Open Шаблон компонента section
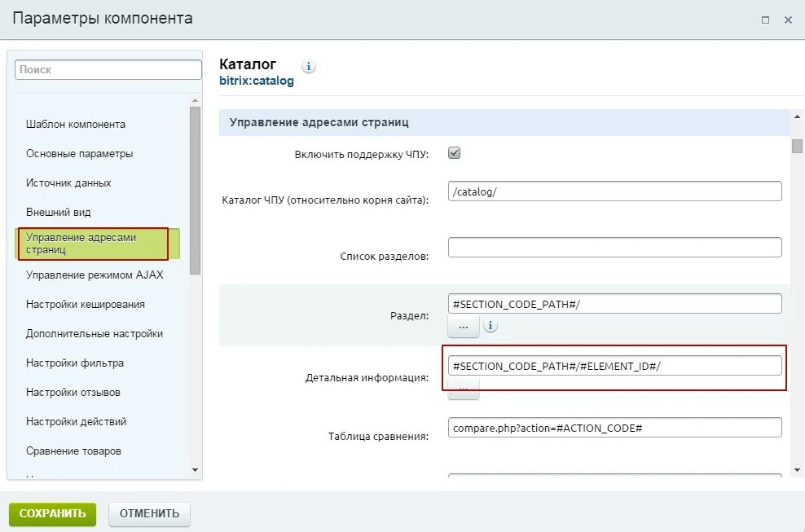The width and height of the screenshot is (805, 532). [x=76, y=125]
